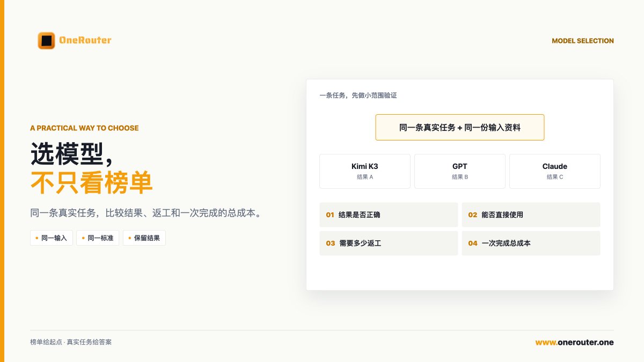
Task: Click the 一条任务,先做小范围验证 card heading
Action: click(x=358, y=95)
